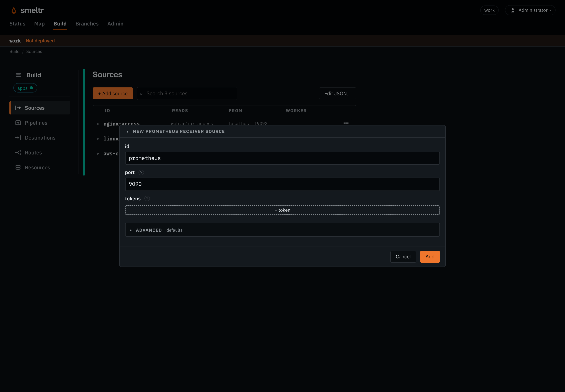This screenshot has height=392, width=565.
Task: Click the + Add source button
Action: click(113, 93)
